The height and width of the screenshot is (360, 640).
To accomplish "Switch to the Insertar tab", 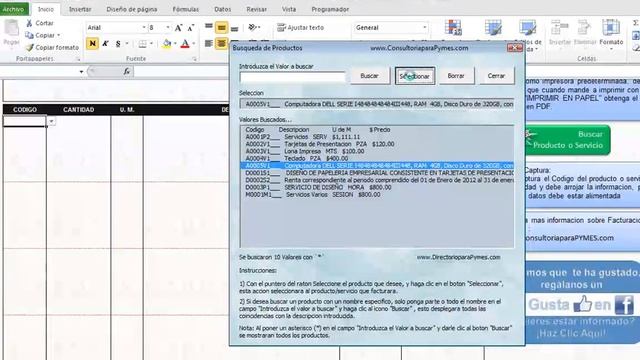I will [80, 9].
